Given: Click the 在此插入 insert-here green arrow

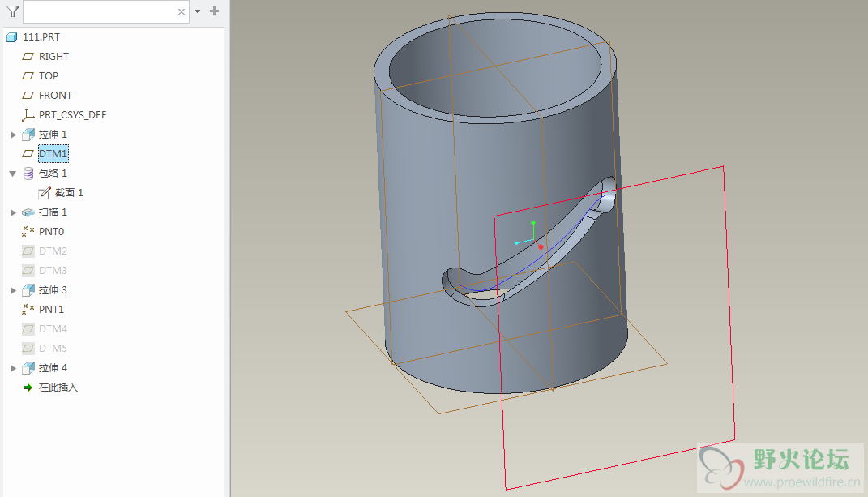Looking at the screenshot, I should [28, 388].
